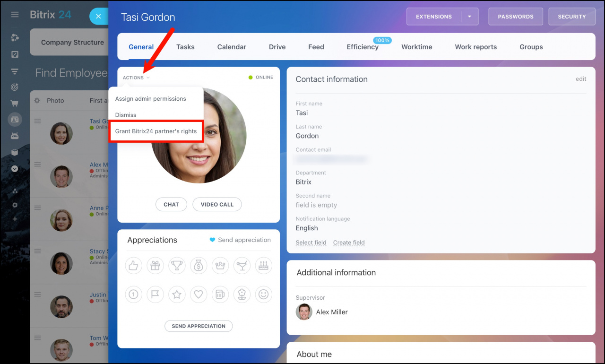The image size is (605, 364).
Task: Open the robot automation icon in the sidebar
Action: (15, 136)
